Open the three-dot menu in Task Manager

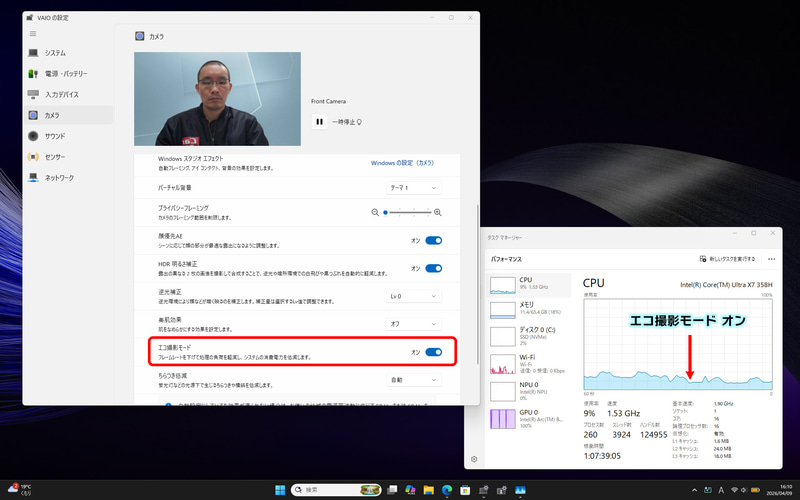point(771,259)
